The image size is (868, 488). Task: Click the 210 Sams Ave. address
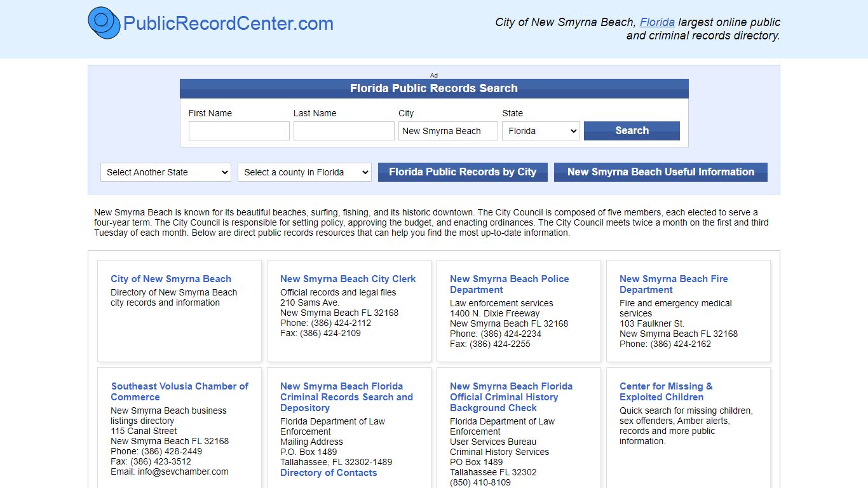pos(309,302)
